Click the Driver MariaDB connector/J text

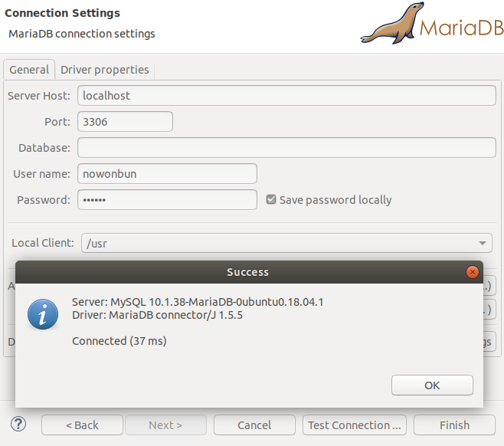click(x=157, y=315)
